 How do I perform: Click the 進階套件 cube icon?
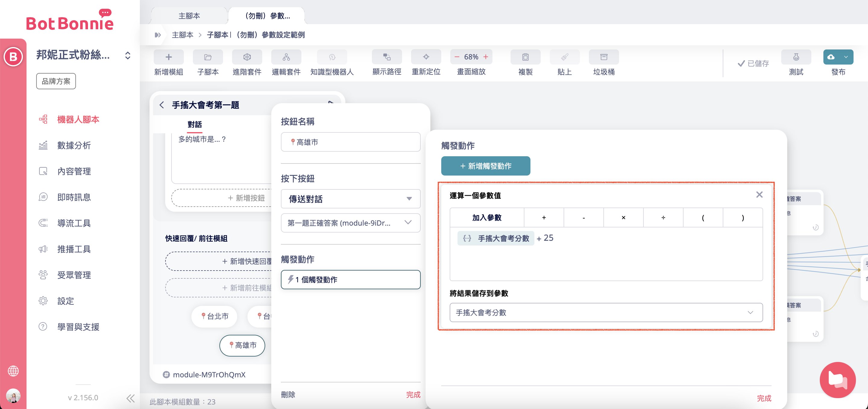pos(247,57)
